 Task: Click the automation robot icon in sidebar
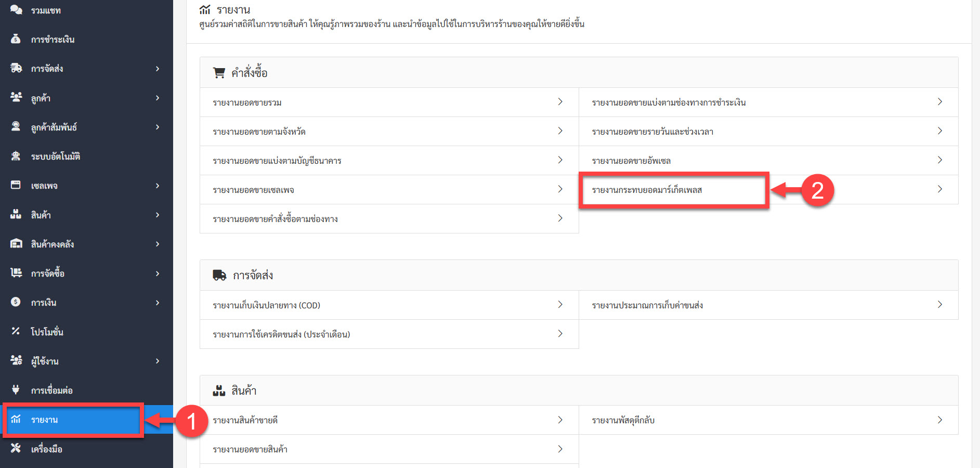click(16, 156)
